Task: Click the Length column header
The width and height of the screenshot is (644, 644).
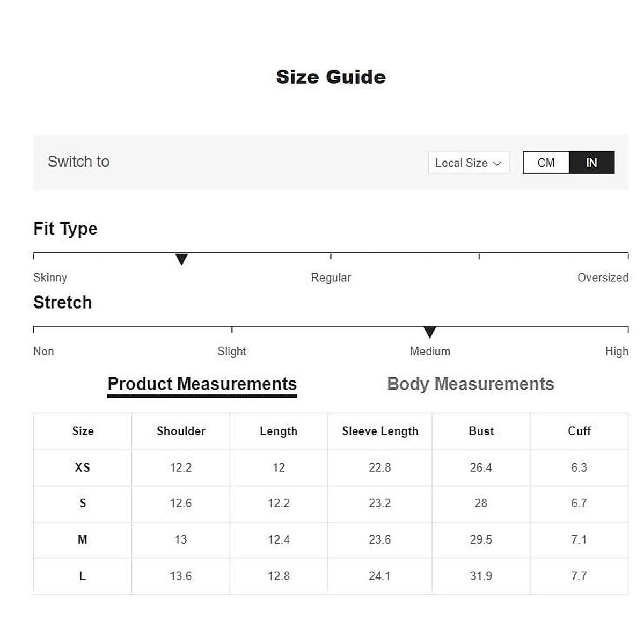Action: tap(279, 431)
